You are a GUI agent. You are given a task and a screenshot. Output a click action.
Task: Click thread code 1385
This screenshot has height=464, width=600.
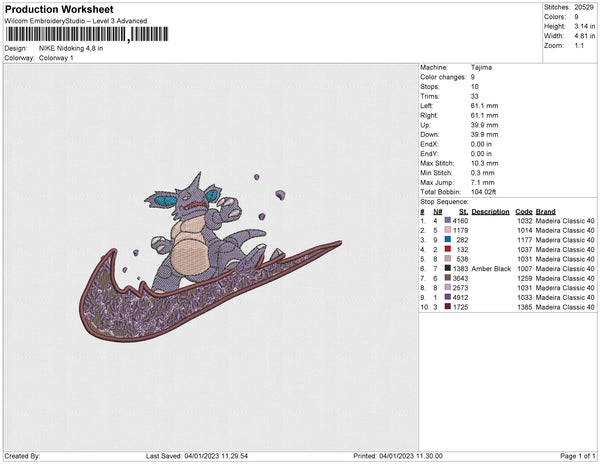525,307
